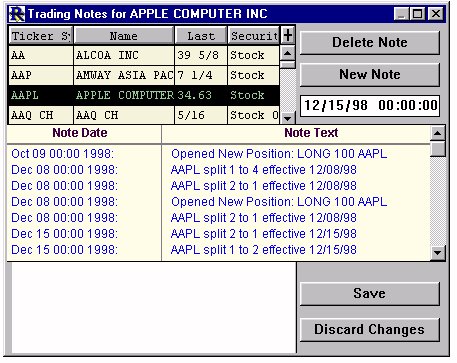Select 'AAPL split 2 to 1 effective 12/15/98' note
The height and width of the screenshot is (363, 457).
[263, 234]
